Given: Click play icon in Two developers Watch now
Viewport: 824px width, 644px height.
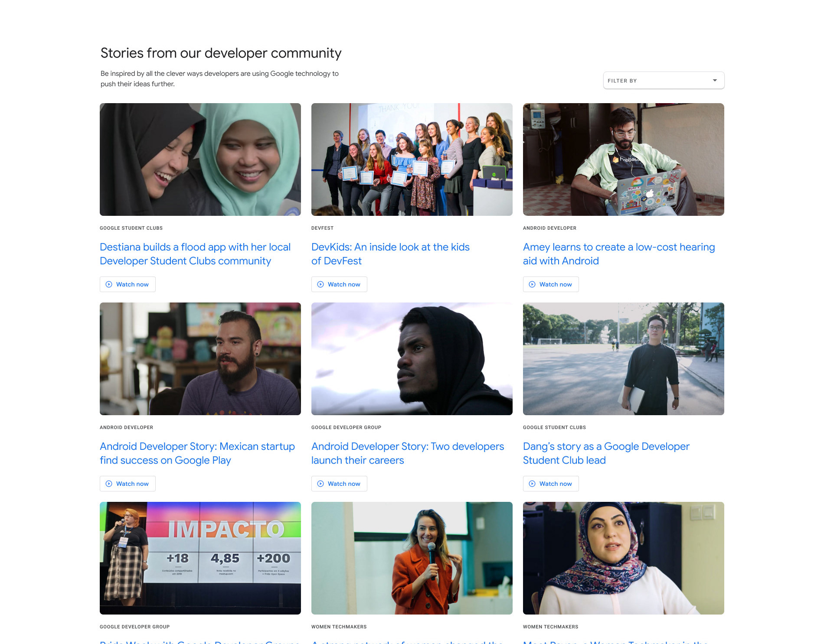Looking at the screenshot, I should click(x=320, y=484).
